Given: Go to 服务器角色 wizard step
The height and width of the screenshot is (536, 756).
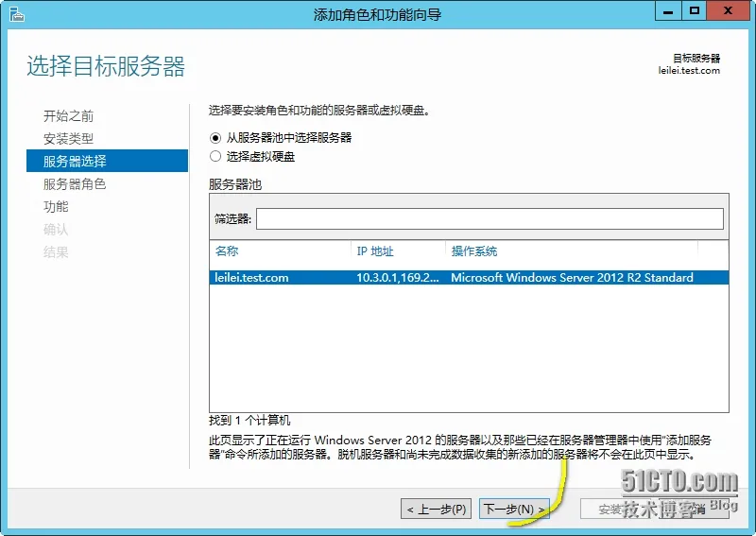Looking at the screenshot, I should point(75,183).
